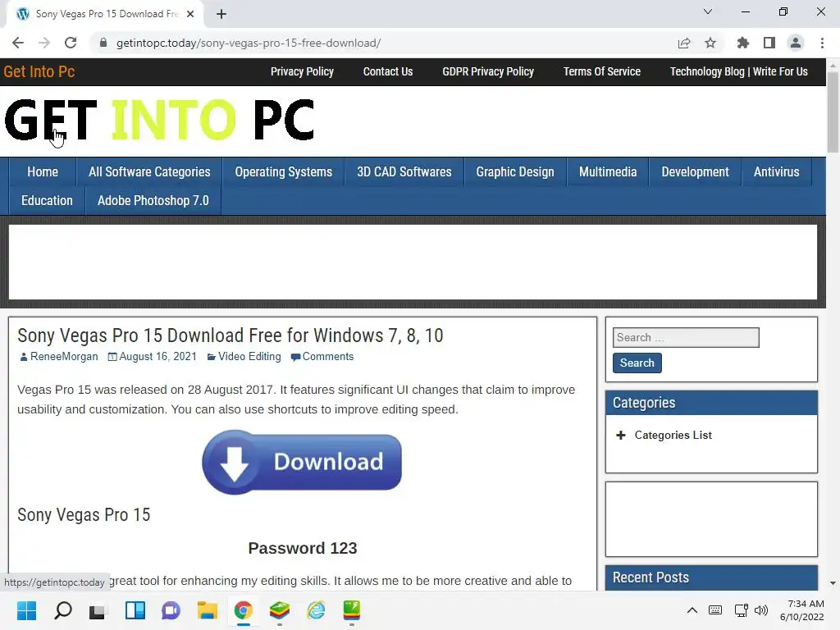Open clock and date flyout
The image size is (840, 630).
[x=802, y=610]
